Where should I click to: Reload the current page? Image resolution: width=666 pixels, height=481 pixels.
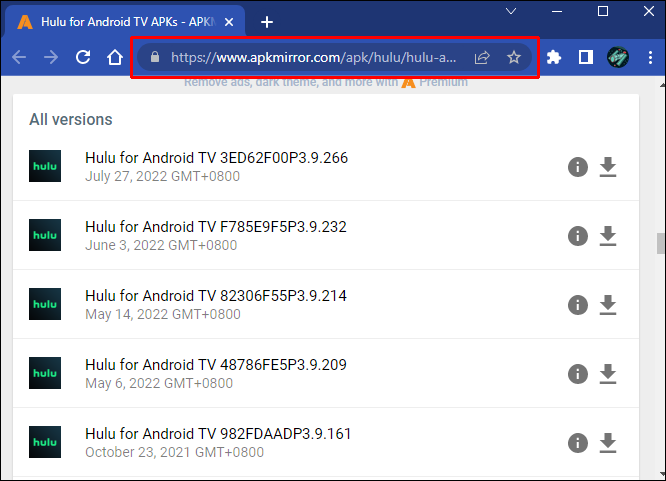pyautogui.click(x=83, y=57)
